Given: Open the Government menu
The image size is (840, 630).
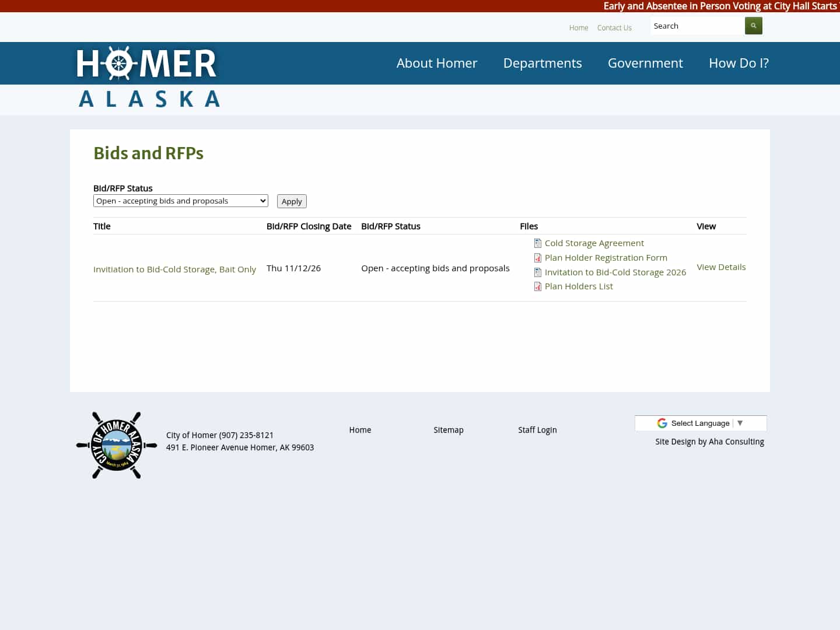Looking at the screenshot, I should (645, 63).
